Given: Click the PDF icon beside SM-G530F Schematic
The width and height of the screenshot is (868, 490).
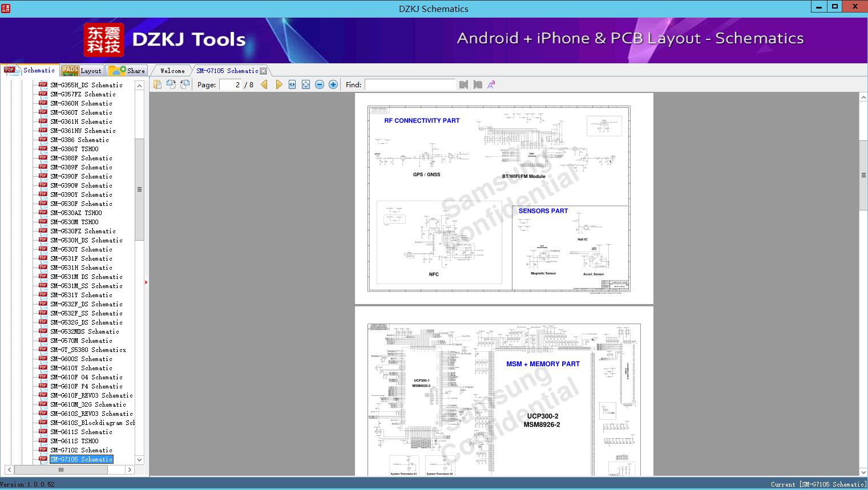Looking at the screenshot, I should click(43, 204).
